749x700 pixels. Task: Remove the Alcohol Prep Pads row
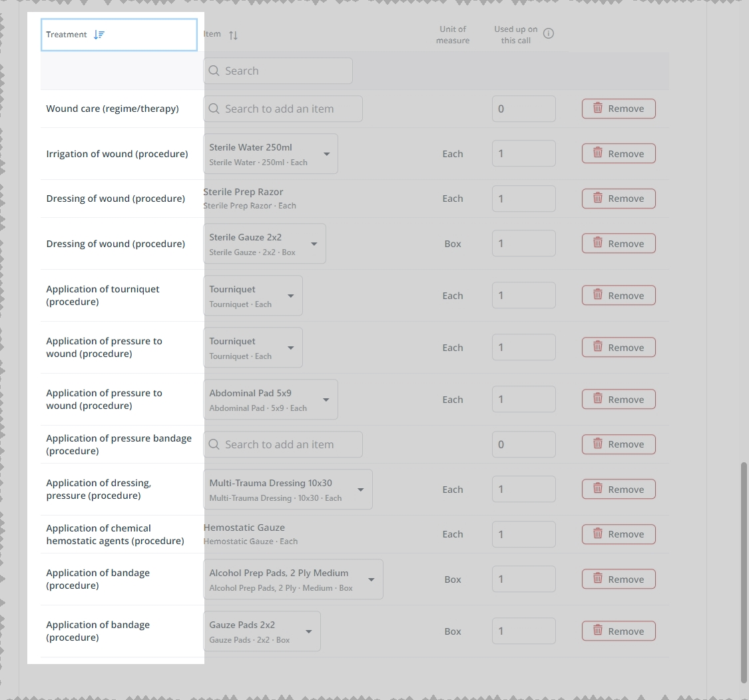pyautogui.click(x=619, y=579)
